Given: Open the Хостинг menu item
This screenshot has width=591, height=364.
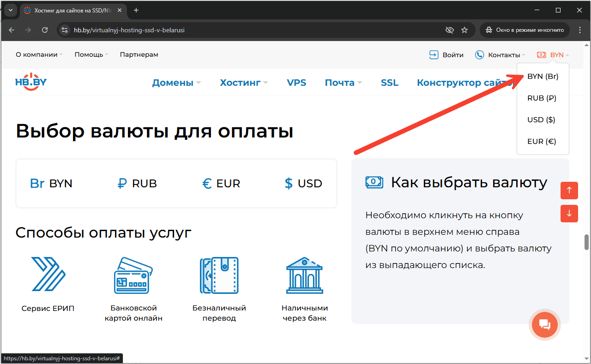Looking at the screenshot, I should click(x=241, y=82).
